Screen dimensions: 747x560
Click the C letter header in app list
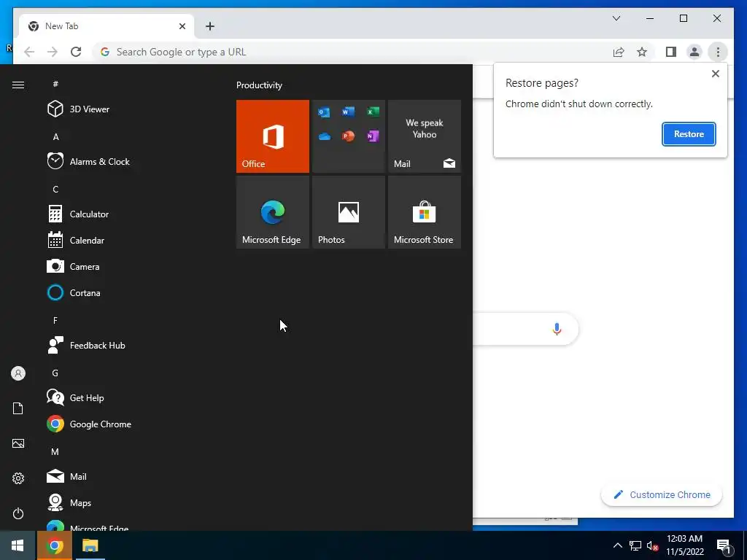point(55,189)
